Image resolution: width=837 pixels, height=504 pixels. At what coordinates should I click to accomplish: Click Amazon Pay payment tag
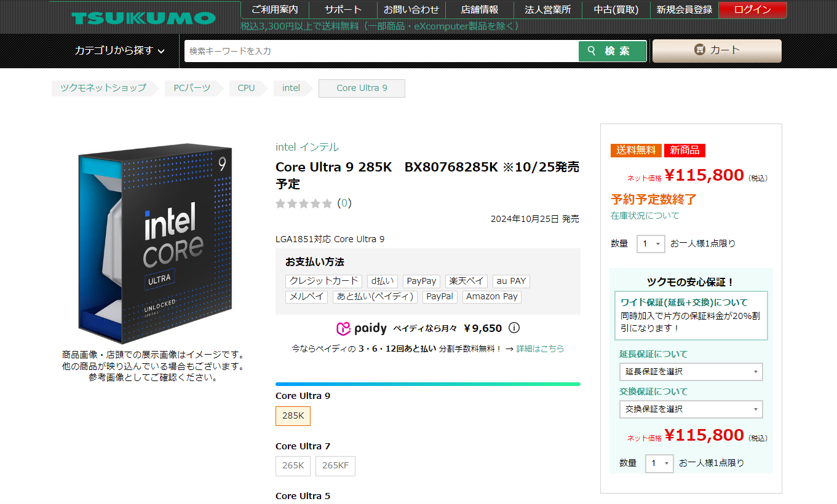click(x=492, y=297)
